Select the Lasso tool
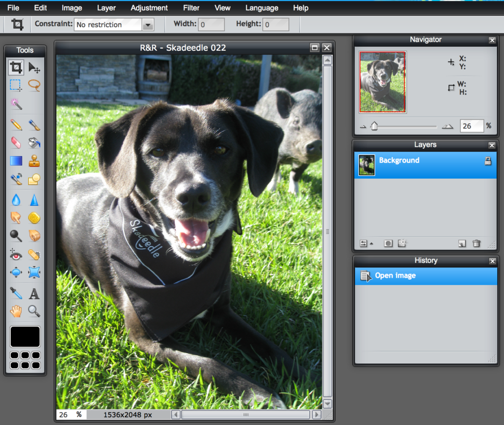504x425 pixels. point(34,86)
